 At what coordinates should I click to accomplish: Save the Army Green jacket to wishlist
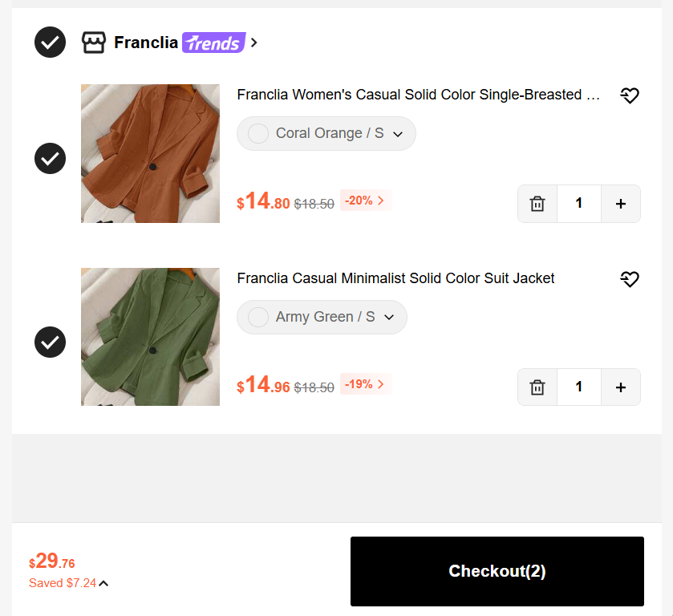629,279
